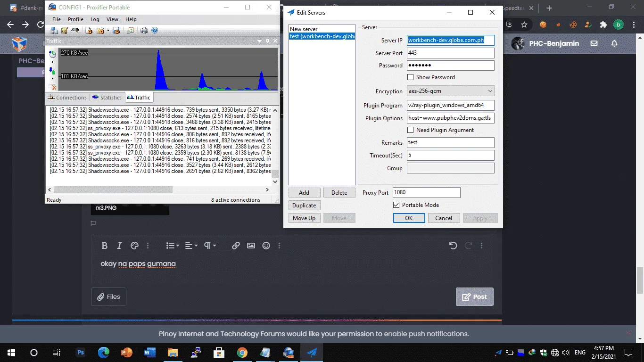Click the Password field
The image size is (644, 362).
click(x=450, y=65)
